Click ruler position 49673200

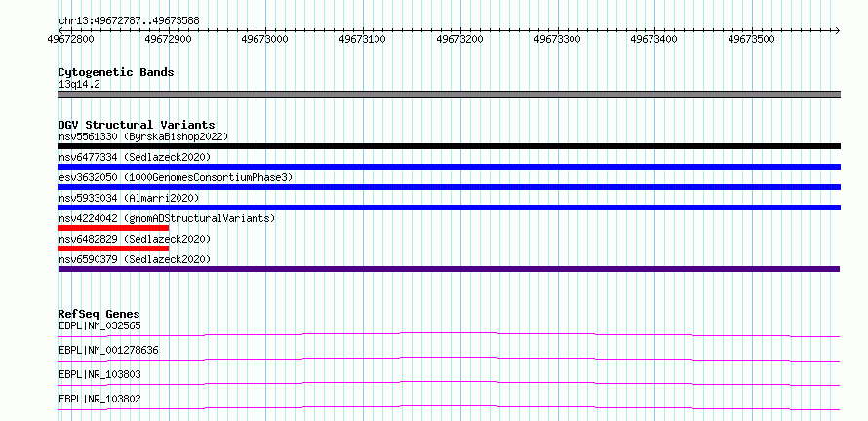[x=460, y=39]
